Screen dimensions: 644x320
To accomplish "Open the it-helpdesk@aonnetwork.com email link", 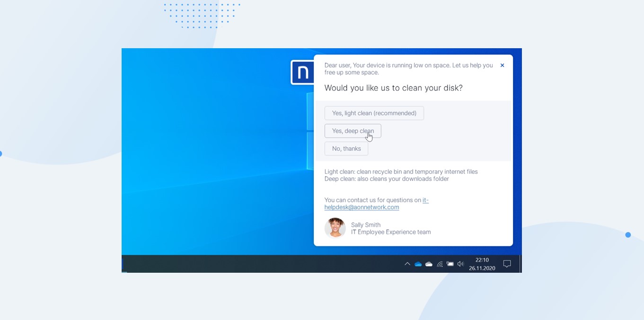I will [362, 207].
